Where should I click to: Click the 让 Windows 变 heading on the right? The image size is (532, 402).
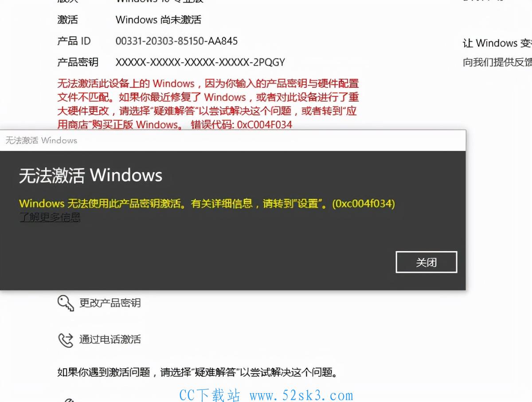(497, 43)
